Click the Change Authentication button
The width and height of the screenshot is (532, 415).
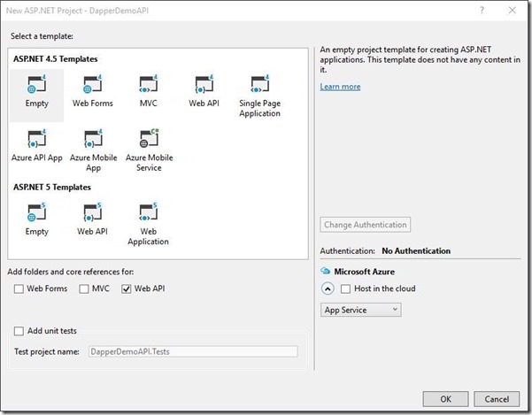pyautogui.click(x=365, y=225)
